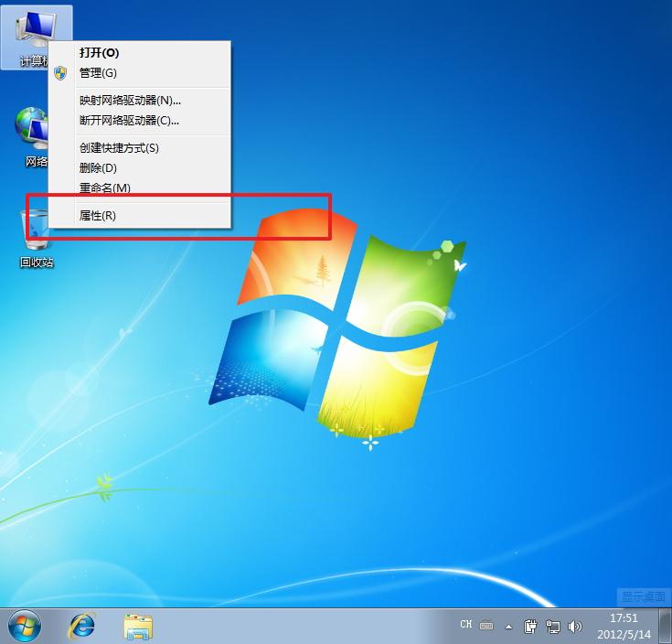672x644 pixels.
Task: Select the 回收站 recycle bin icon
Action: tap(37, 238)
